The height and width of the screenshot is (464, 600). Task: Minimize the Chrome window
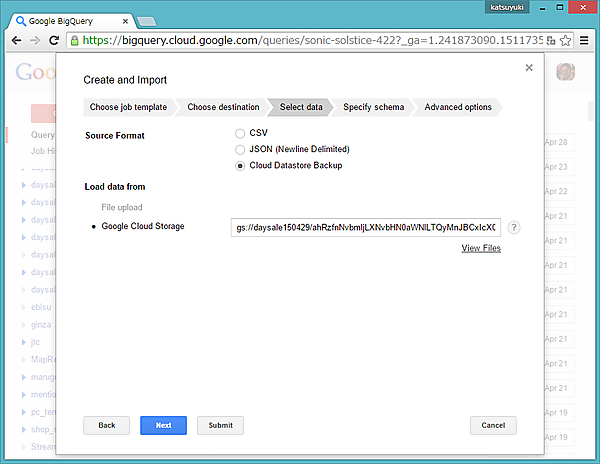(542, 8)
